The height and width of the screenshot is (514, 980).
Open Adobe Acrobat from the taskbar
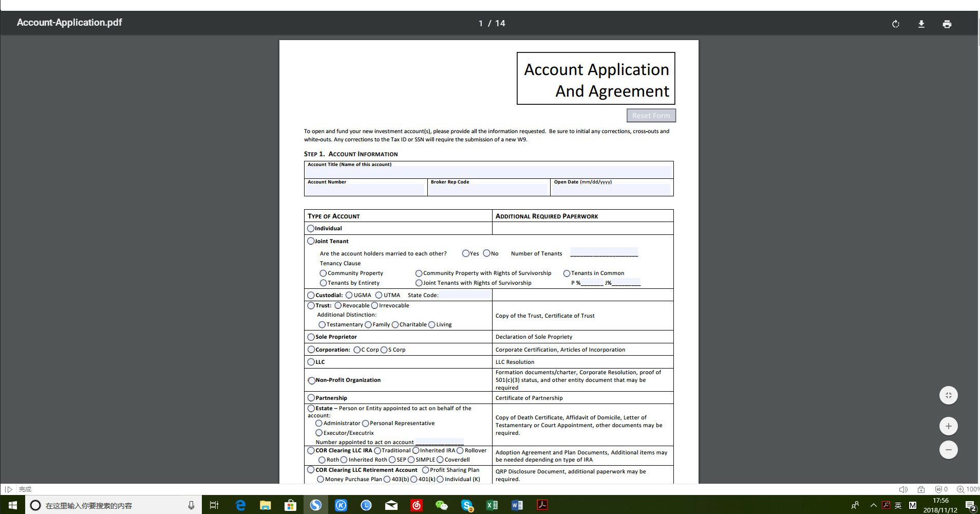pyautogui.click(x=542, y=505)
